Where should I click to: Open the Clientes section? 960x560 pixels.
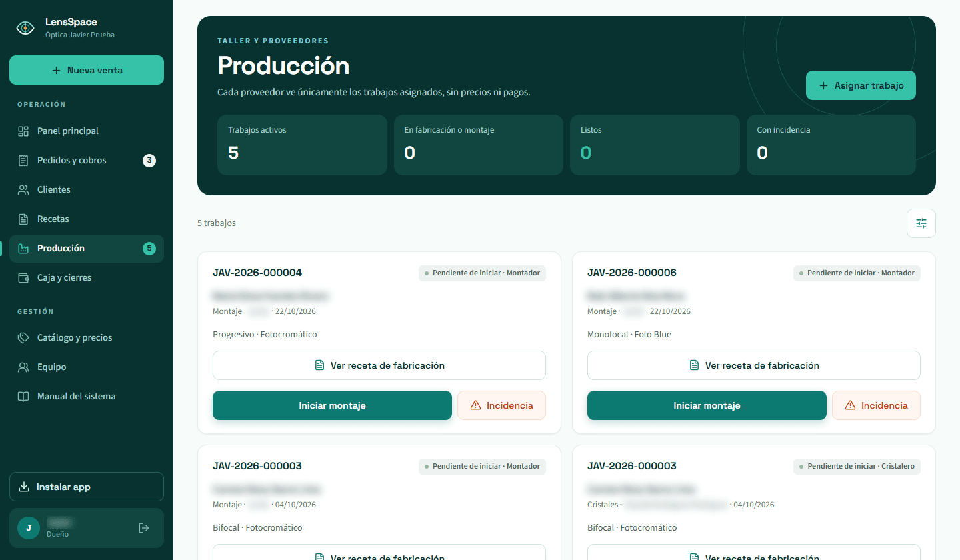point(87,190)
